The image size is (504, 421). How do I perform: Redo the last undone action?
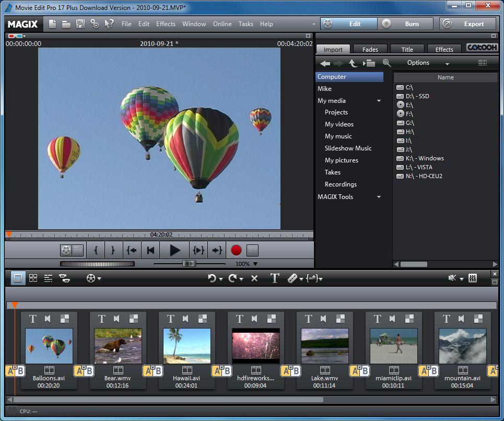(x=232, y=278)
